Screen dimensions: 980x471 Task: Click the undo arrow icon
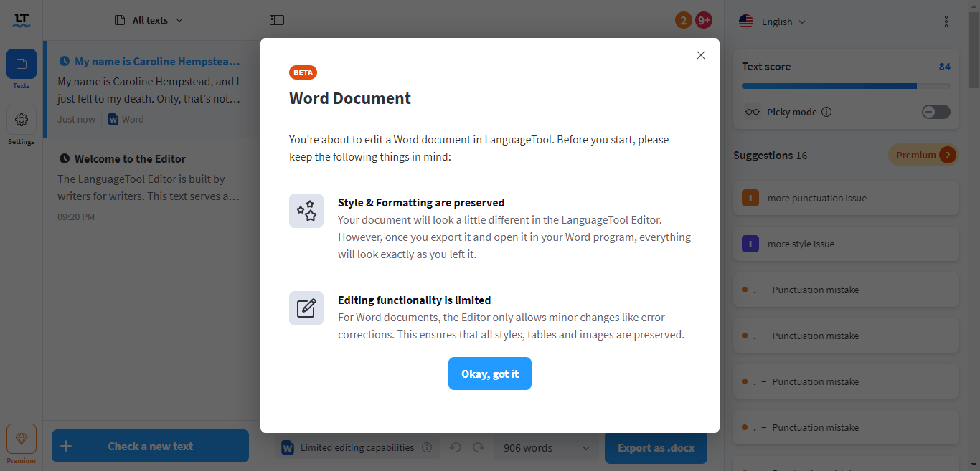[x=455, y=447]
